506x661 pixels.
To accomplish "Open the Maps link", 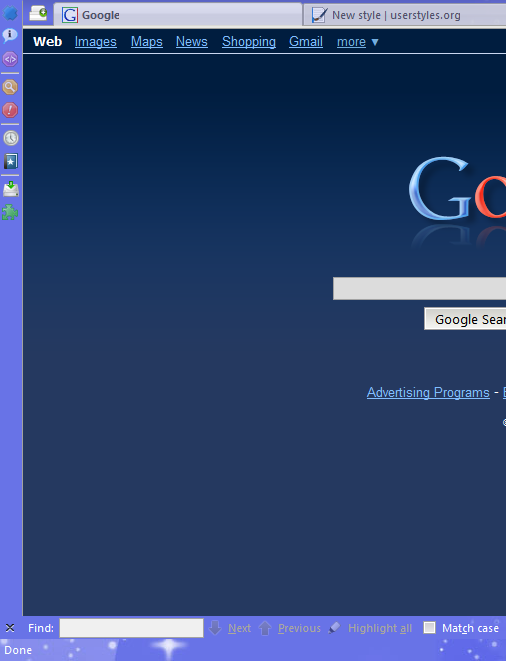I will pos(147,42).
